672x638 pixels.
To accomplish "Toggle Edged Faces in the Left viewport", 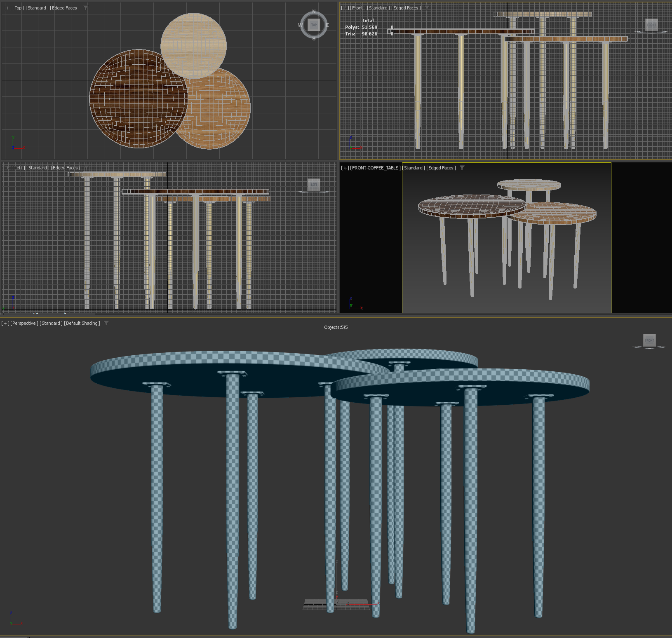I will coord(64,168).
